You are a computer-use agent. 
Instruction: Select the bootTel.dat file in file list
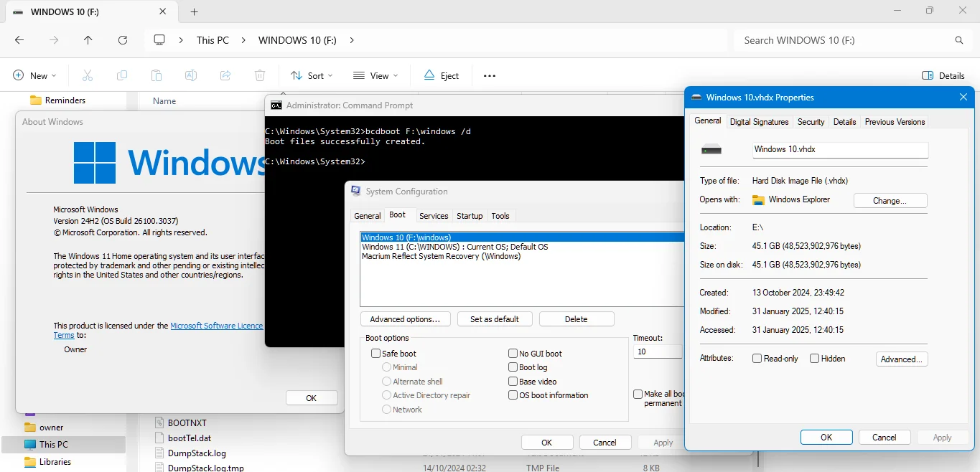[x=190, y=438]
